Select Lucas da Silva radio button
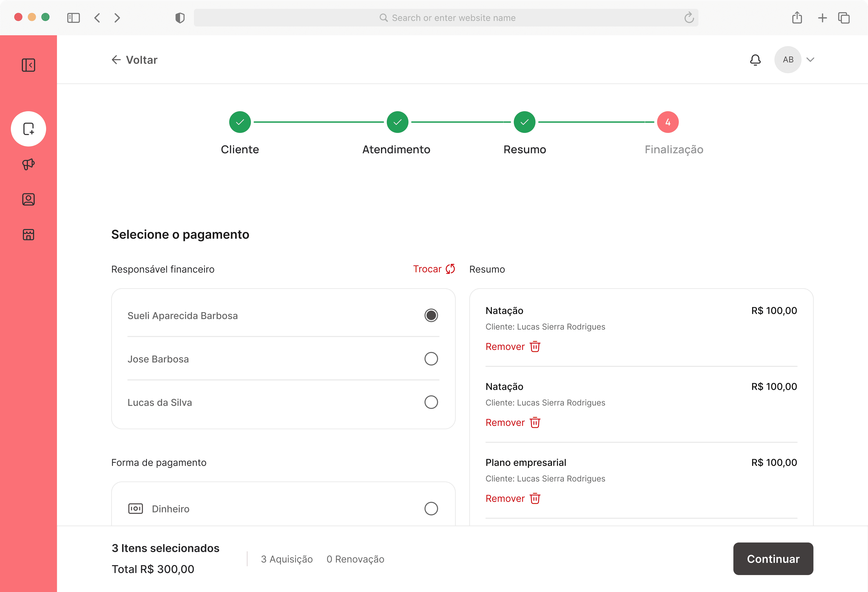 click(431, 402)
